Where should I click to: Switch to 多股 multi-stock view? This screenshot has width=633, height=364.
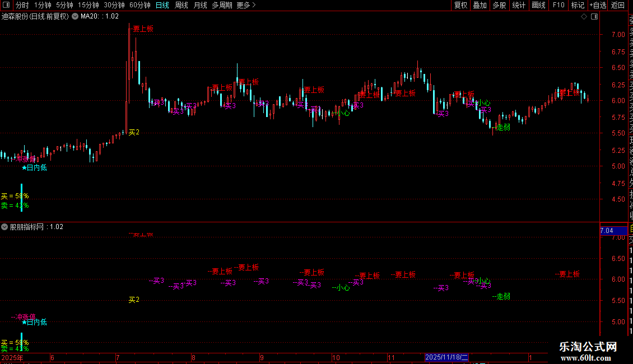499,5
